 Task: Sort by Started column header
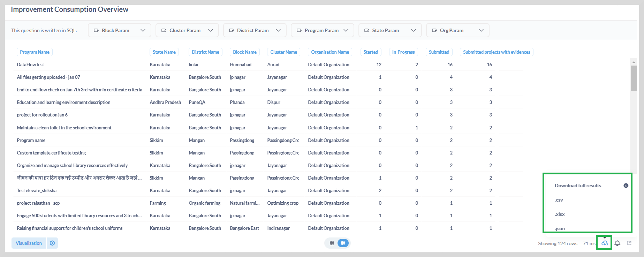pos(371,52)
